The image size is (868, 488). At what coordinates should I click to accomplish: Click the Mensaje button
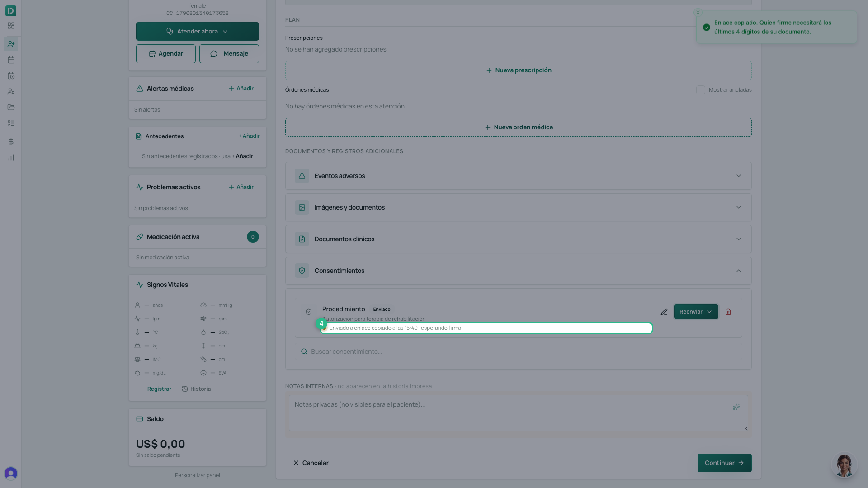[x=229, y=54]
